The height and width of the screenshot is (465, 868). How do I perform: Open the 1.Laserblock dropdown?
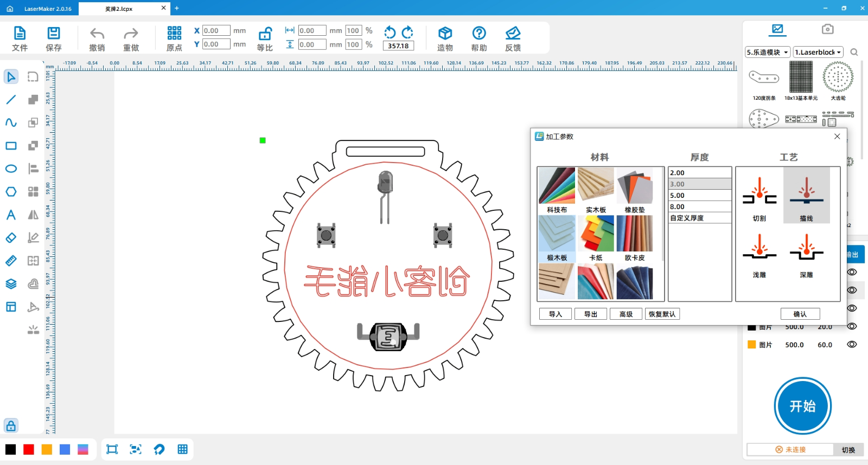(x=818, y=53)
